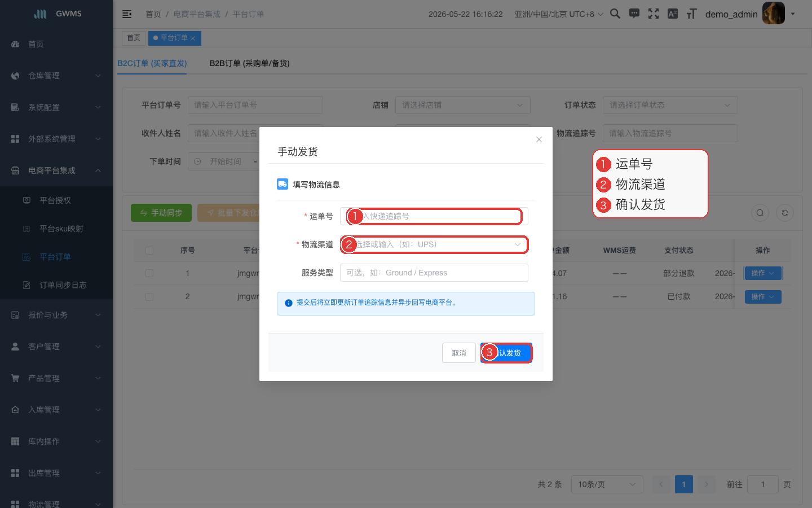
Task: Collapse 电商平台集成 sidebar menu
Action: click(x=56, y=170)
